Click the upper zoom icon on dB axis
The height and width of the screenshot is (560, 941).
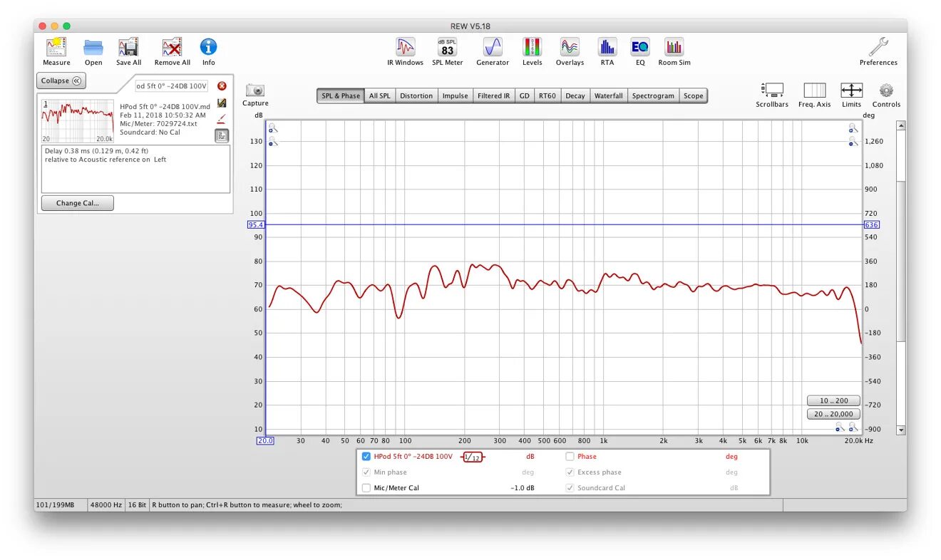pos(272,128)
